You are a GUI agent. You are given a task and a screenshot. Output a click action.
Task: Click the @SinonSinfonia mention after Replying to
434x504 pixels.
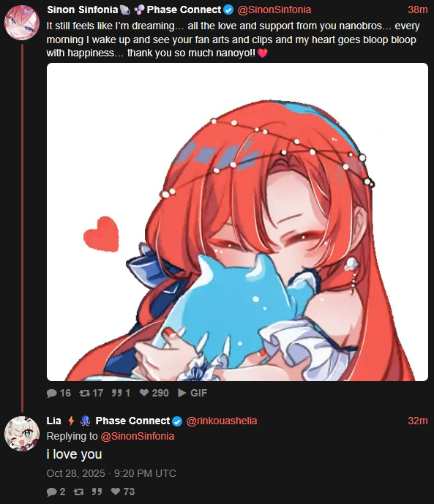[x=138, y=436]
